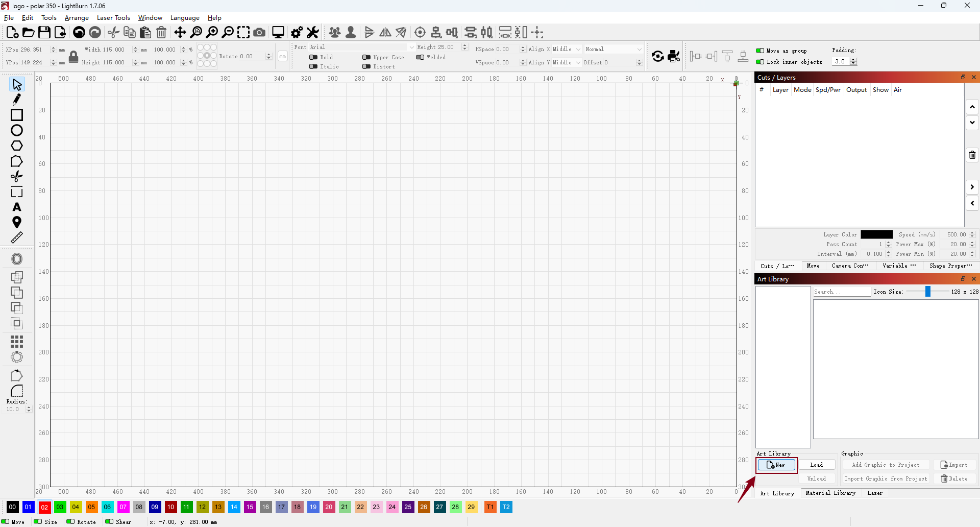Zoom to frame selection icon
The width and height of the screenshot is (980, 527).
coord(243,32)
